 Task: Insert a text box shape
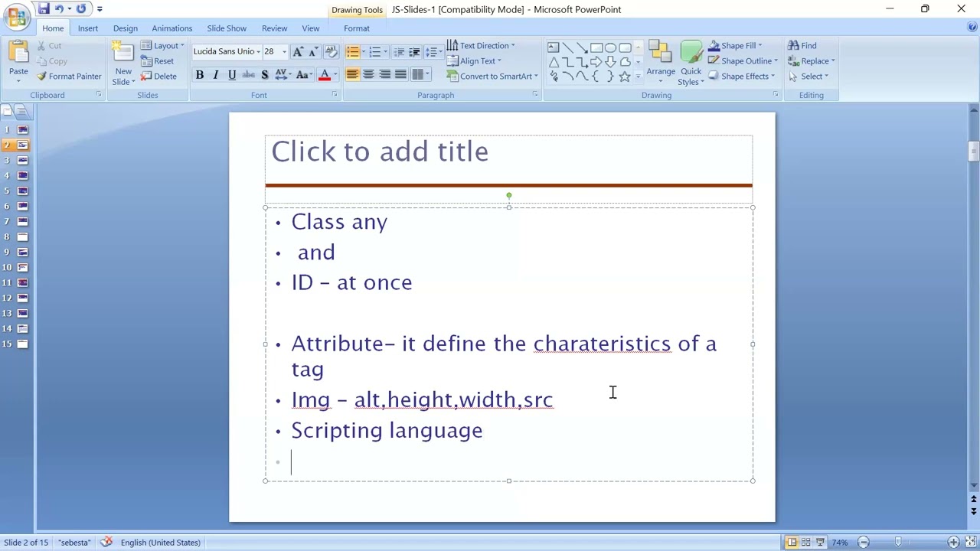point(554,47)
